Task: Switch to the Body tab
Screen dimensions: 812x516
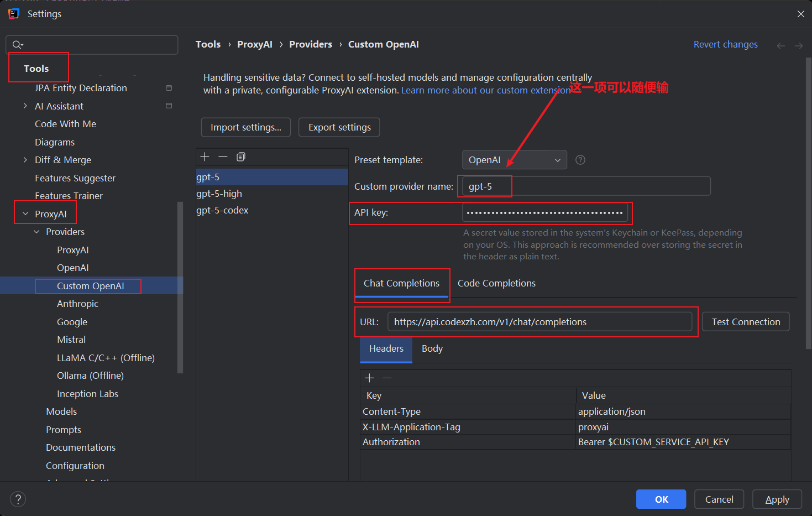Action: point(432,348)
